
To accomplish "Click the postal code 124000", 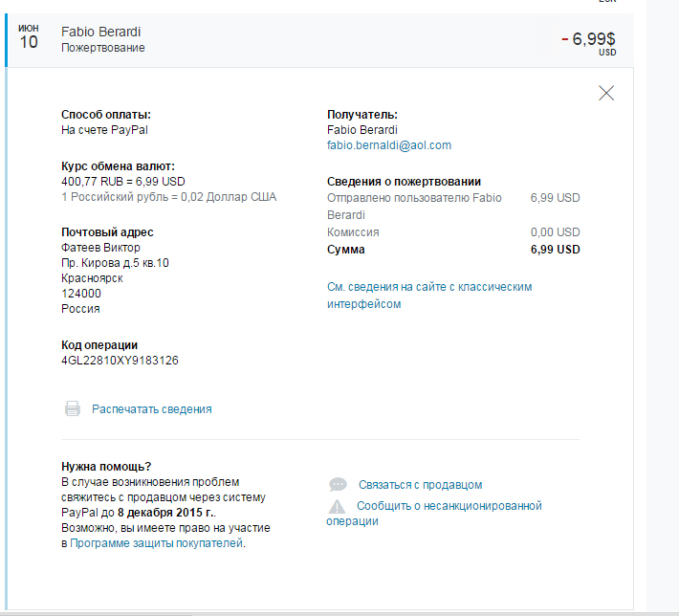I will click(81, 294).
